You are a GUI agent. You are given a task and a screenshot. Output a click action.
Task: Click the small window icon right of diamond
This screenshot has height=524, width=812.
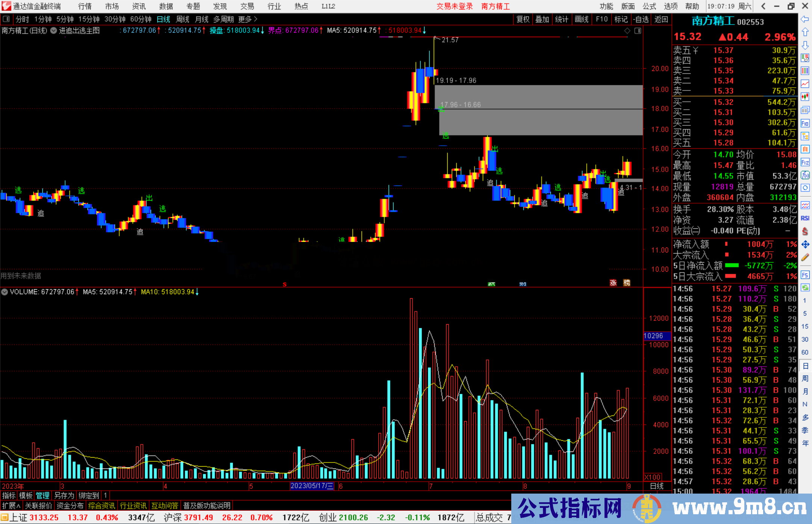coord(638,31)
